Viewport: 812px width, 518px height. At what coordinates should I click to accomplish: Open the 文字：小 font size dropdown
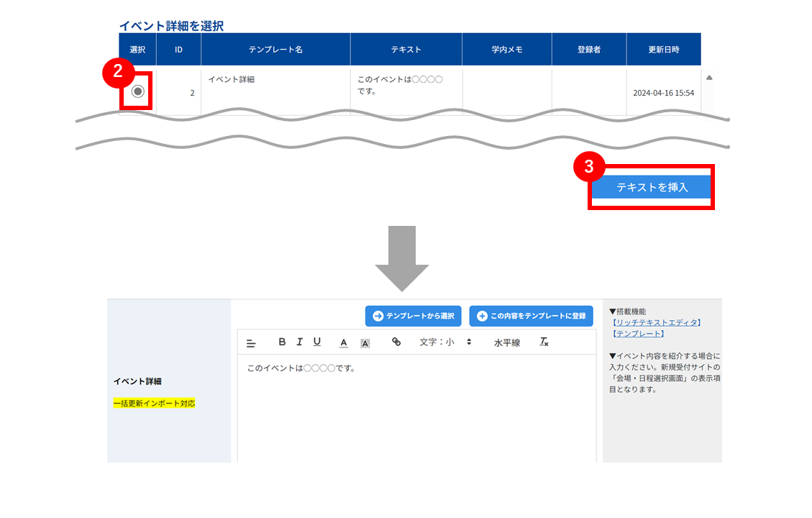[x=445, y=342]
